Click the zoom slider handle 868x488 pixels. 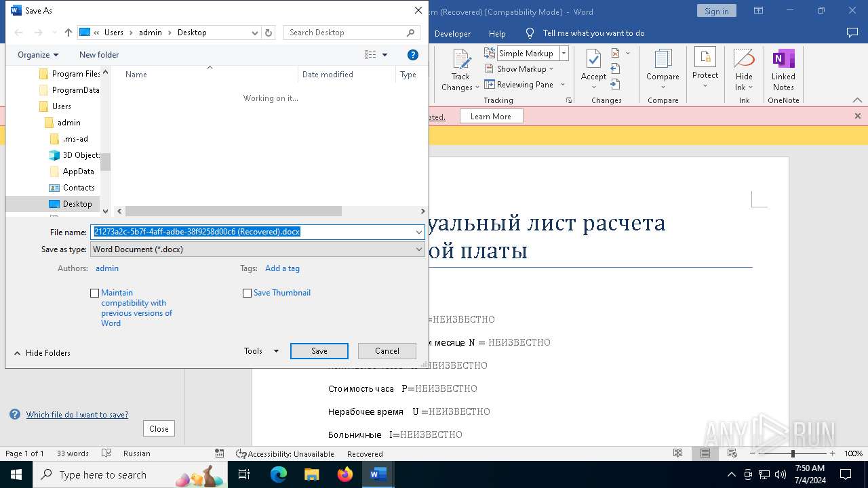coord(793,453)
